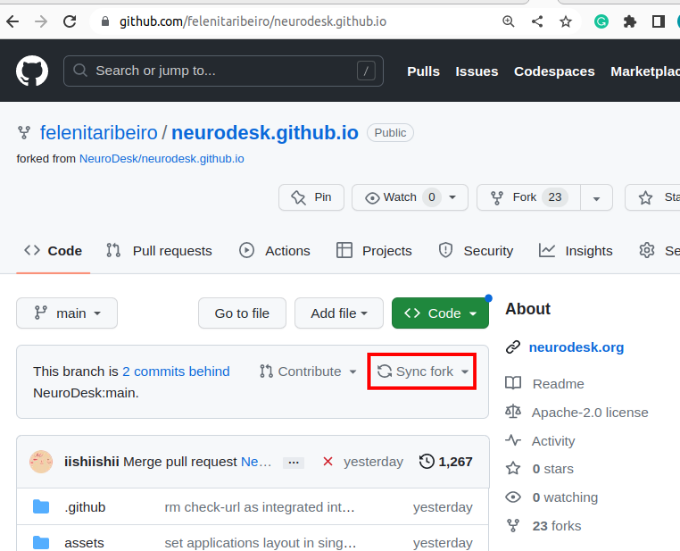Open the Sync fork dropdown
This screenshot has height=551, width=680.
(422, 372)
